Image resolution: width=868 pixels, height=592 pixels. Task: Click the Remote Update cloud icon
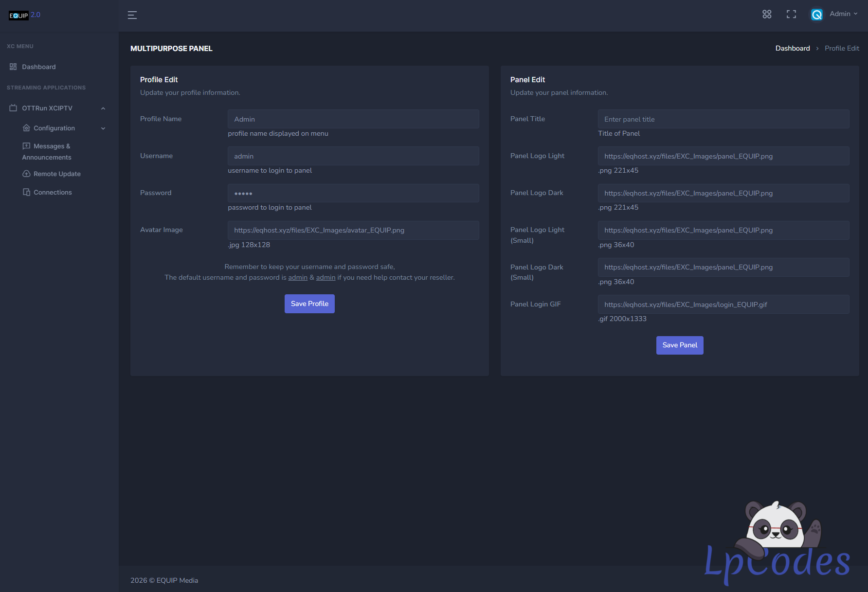27,174
